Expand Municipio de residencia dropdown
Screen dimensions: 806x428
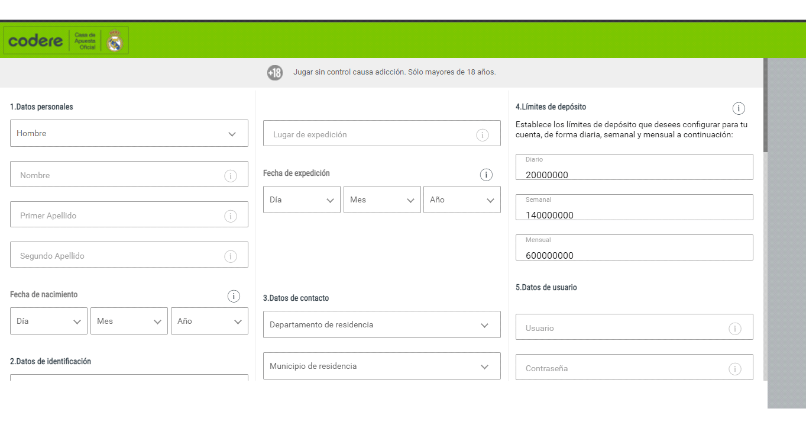[x=382, y=366]
